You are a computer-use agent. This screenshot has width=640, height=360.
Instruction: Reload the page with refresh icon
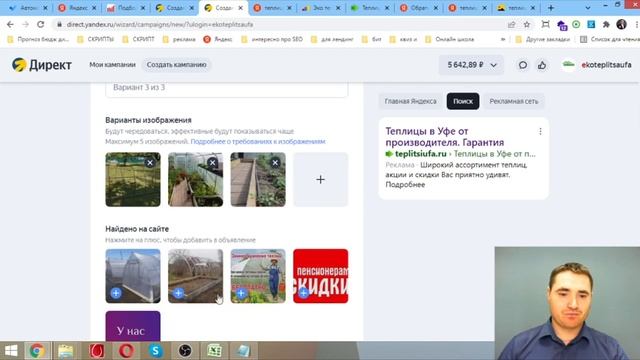click(40, 24)
